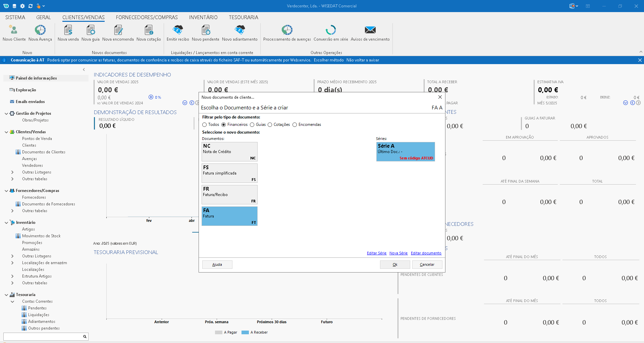Viewport: 644px width, 343px height.
Task: Open Avisos de vencimento envelope icon
Action: (370, 31)
